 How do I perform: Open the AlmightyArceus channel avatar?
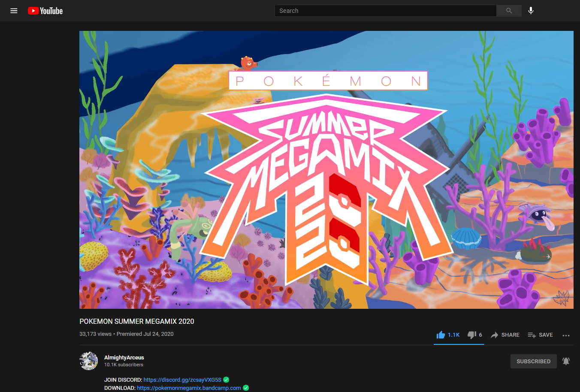(89, 361)
